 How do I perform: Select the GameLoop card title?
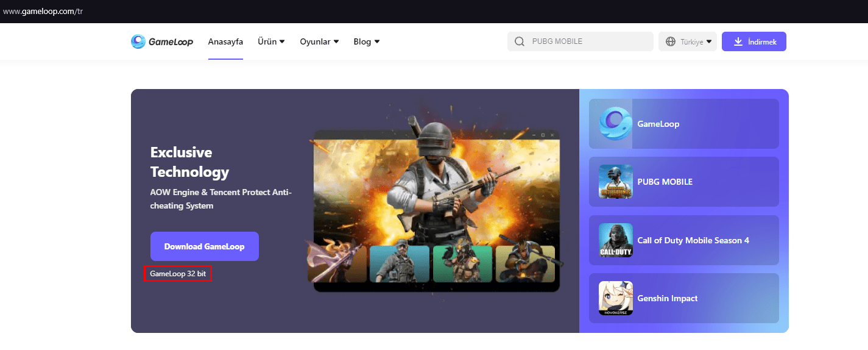click(x=658, y=124)
